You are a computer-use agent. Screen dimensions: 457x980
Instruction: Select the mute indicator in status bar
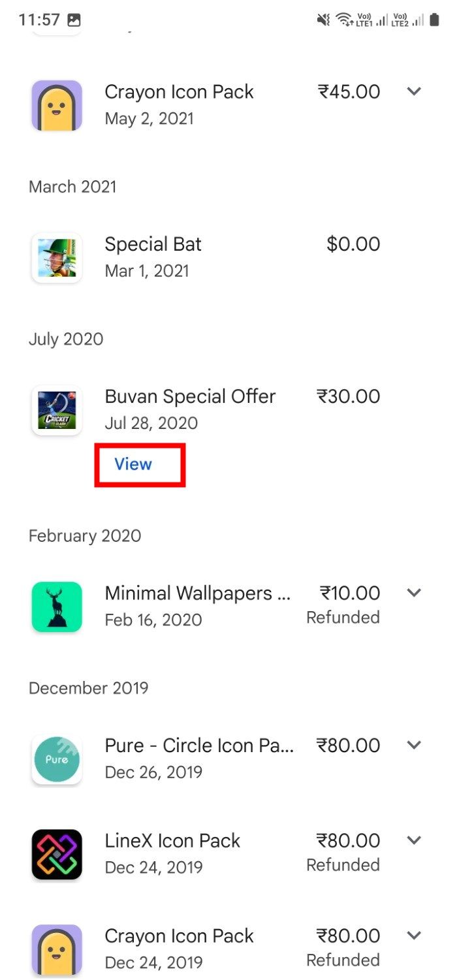pyautogui.click(x=323, y=19)
